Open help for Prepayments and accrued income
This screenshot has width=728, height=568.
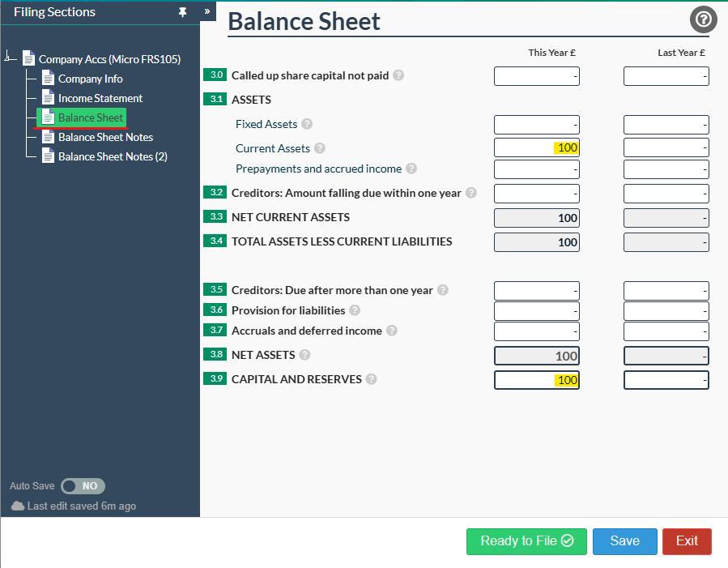pos(411,169)
